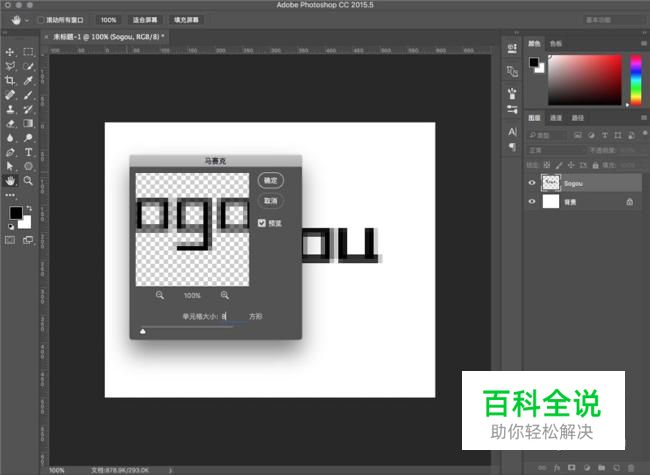Select the History Brush tool
This screenshot has height=475, width=650.
click(x=28, y=109)
